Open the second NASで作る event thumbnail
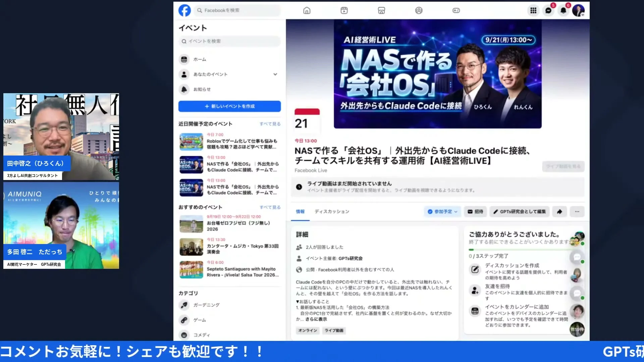This screenshot has height=362, width=644. point(191,187)
